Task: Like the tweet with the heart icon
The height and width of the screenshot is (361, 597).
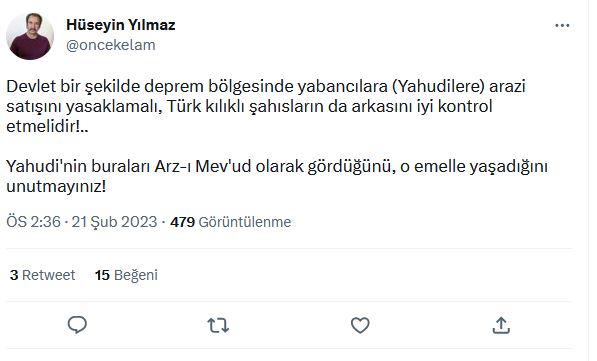Action: click(x=360, y=325)
